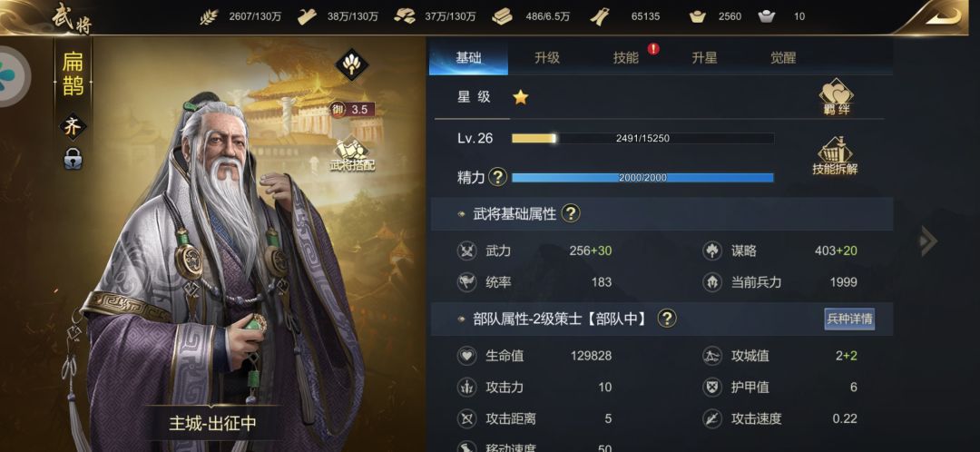Viewport: 980px width, 452px height.
Task: Click the blue 精力 2000/2000 bar
Action: point(642,178)
